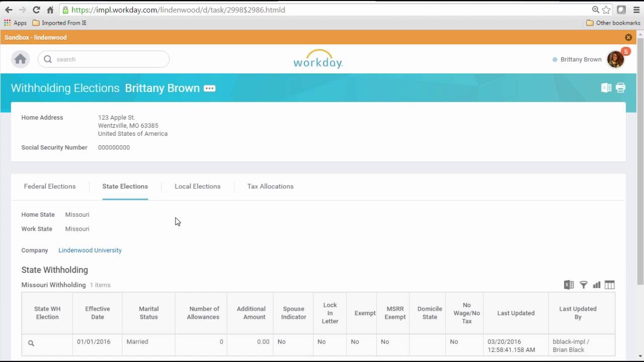Sort by the Effective Date column header

click(x=98, y=313)
